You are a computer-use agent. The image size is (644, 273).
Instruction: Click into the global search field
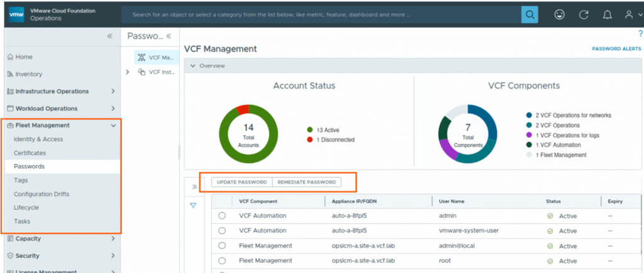[x=321, y=14]
